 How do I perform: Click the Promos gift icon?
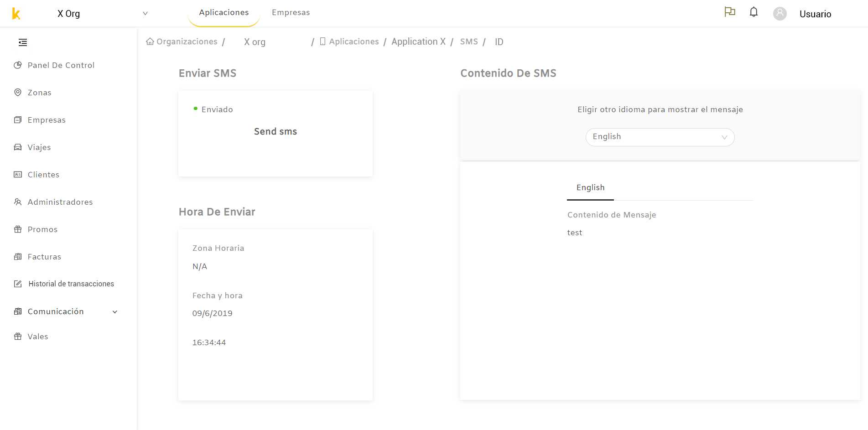(18, 229)
